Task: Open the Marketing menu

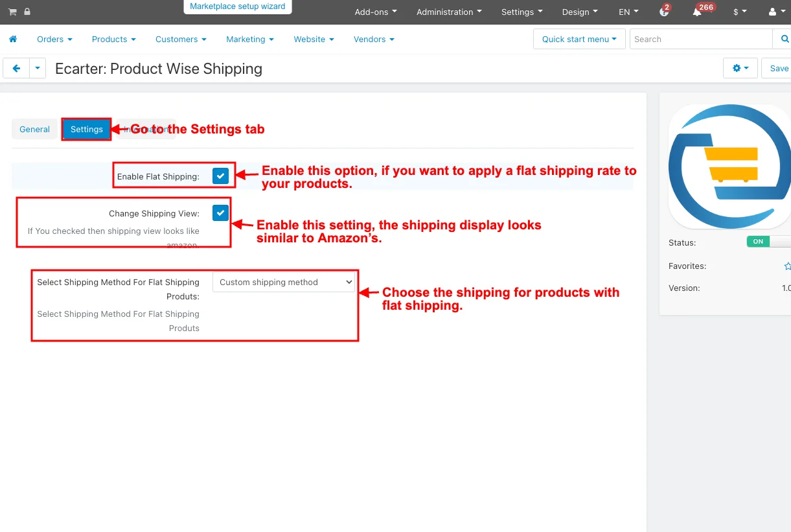Action: [x=250, y=39]
